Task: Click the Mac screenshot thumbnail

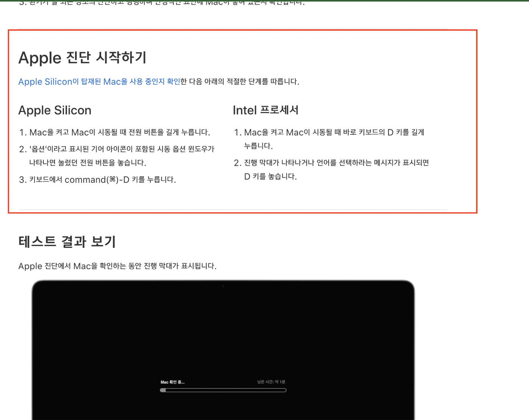Action: 223,350
